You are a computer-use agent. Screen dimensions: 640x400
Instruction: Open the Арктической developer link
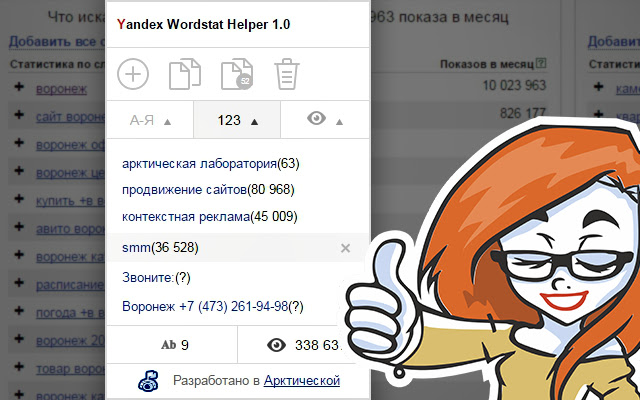(x=302, y=380)
